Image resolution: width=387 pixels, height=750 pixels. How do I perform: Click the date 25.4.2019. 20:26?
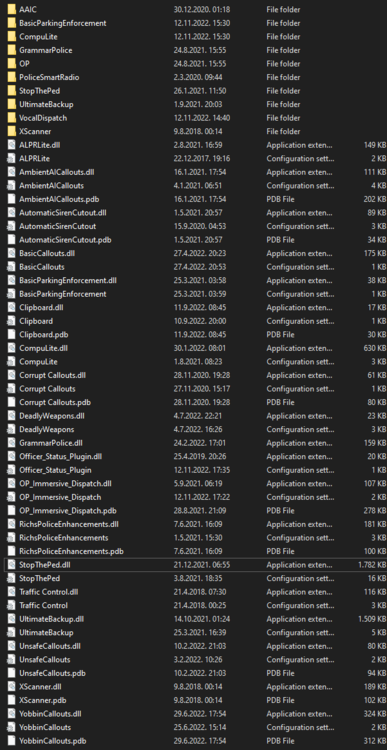(x=200, y=456)
